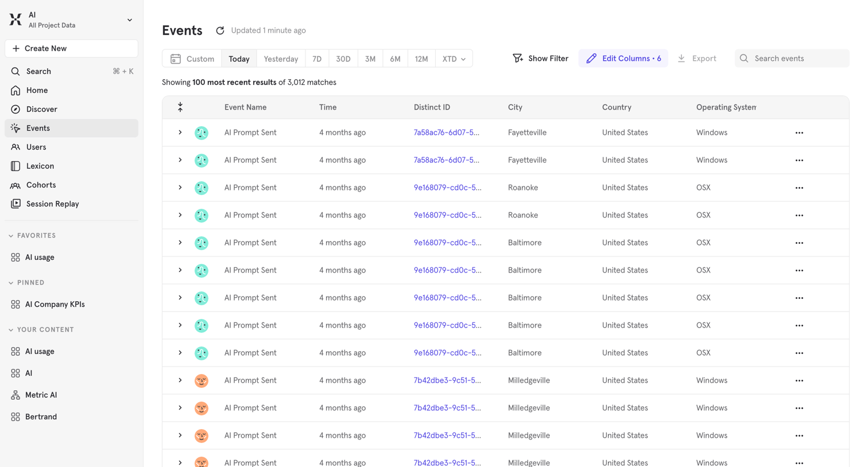
Task: Open the Users page
Action: coord(71,147)
